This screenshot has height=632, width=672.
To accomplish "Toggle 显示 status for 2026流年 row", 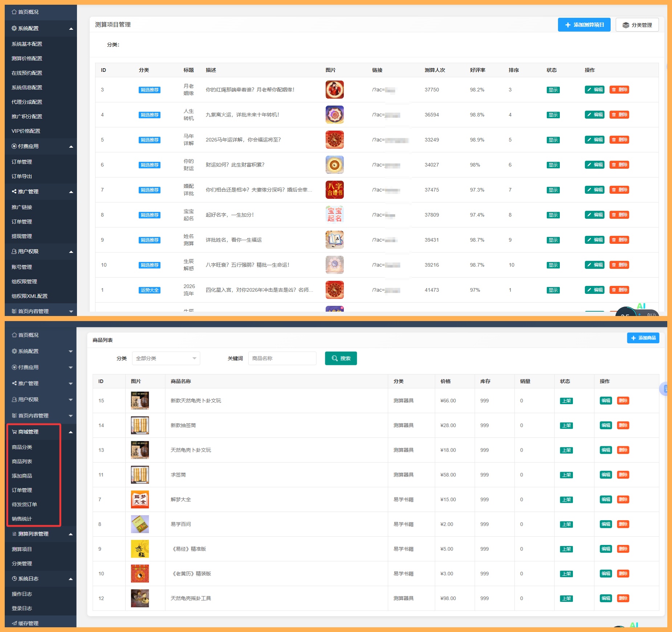I will (x=553, y=290).
